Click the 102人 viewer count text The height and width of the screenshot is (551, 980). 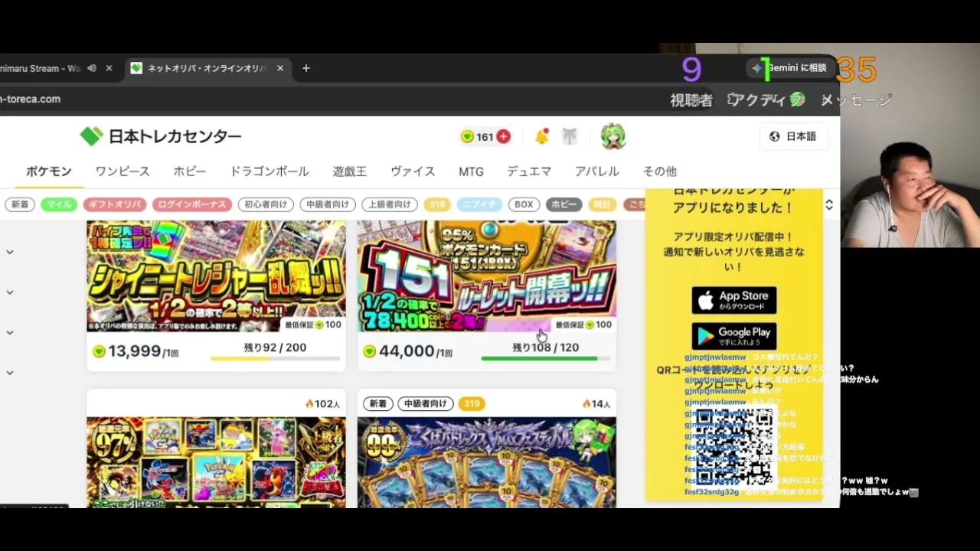point(327,403)
